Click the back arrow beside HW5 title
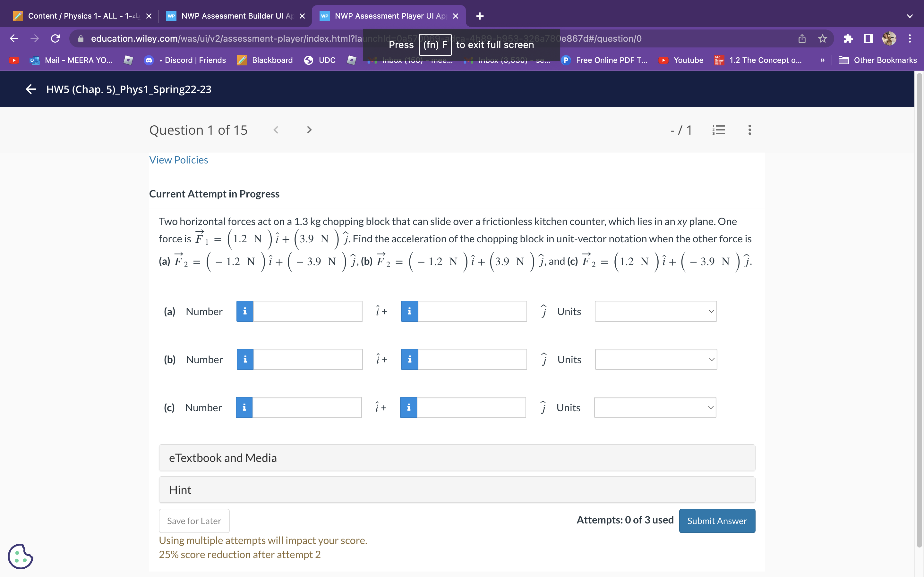This screenshot has height=577, width=924. pos(30,89)
